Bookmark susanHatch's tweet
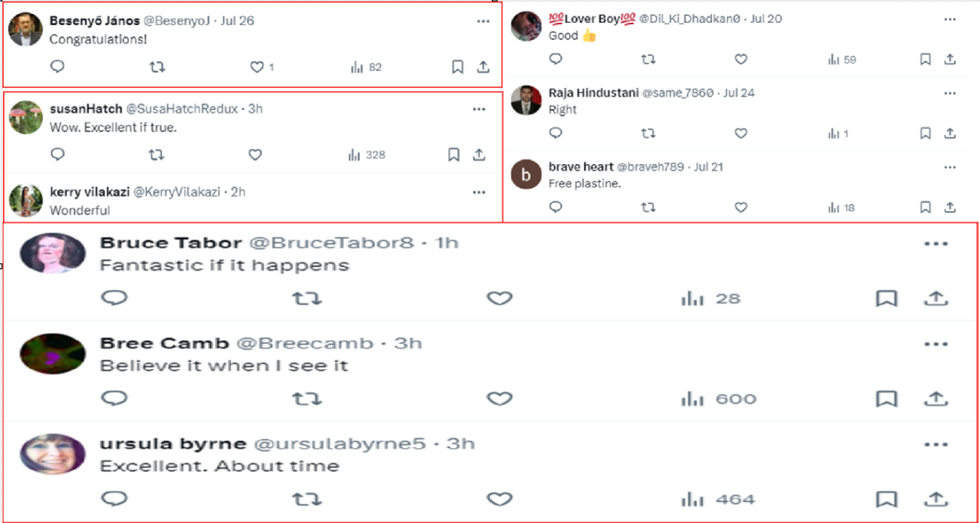This screenshot has width=980, height=523. click(453, 155)
